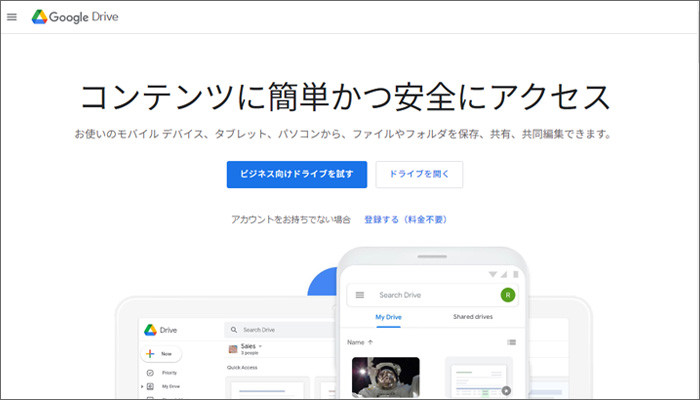Toggle the Name sort arrow

370,342
